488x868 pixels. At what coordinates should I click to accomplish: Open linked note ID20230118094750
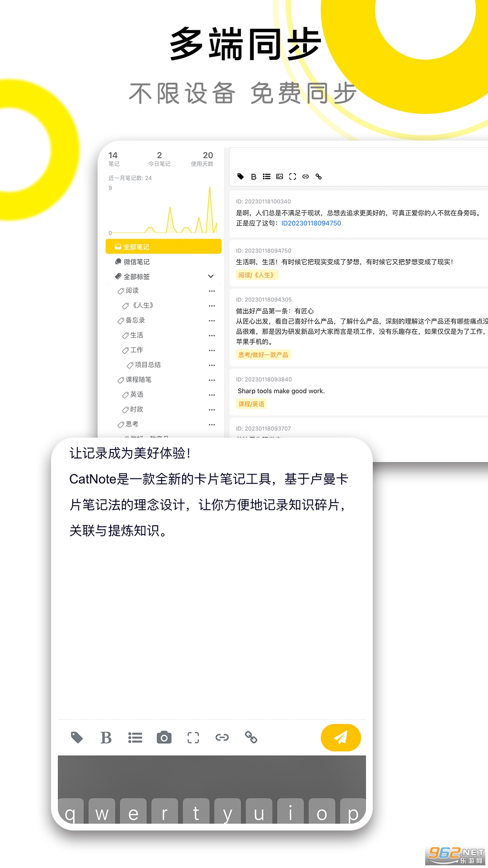311,223
